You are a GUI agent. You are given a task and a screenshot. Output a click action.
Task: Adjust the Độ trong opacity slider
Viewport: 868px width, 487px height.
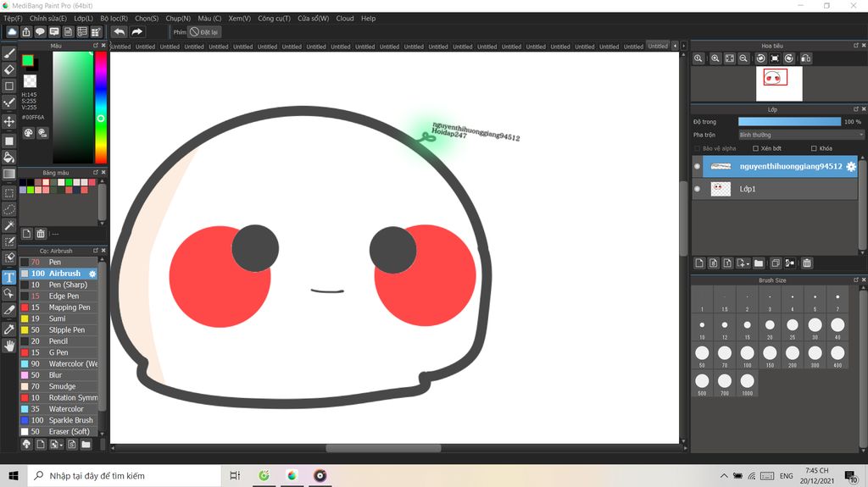(789, 122)
